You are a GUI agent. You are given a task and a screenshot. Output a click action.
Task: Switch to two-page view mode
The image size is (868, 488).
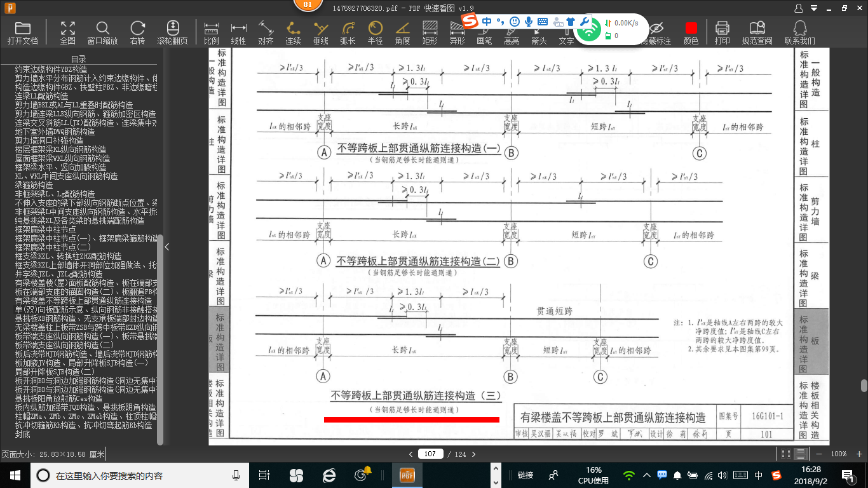(x=787, y=454)
